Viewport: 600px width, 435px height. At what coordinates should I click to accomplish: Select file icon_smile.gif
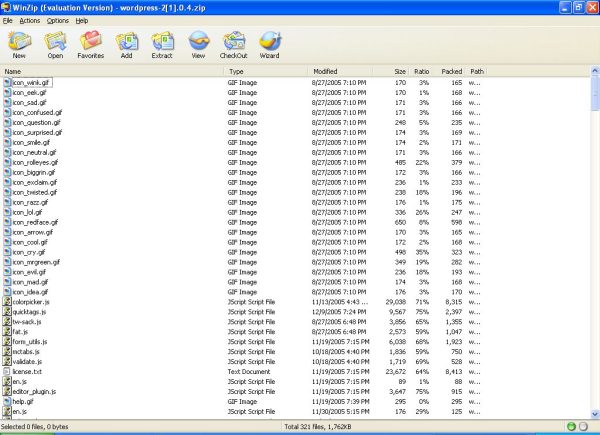pos(31,142)
